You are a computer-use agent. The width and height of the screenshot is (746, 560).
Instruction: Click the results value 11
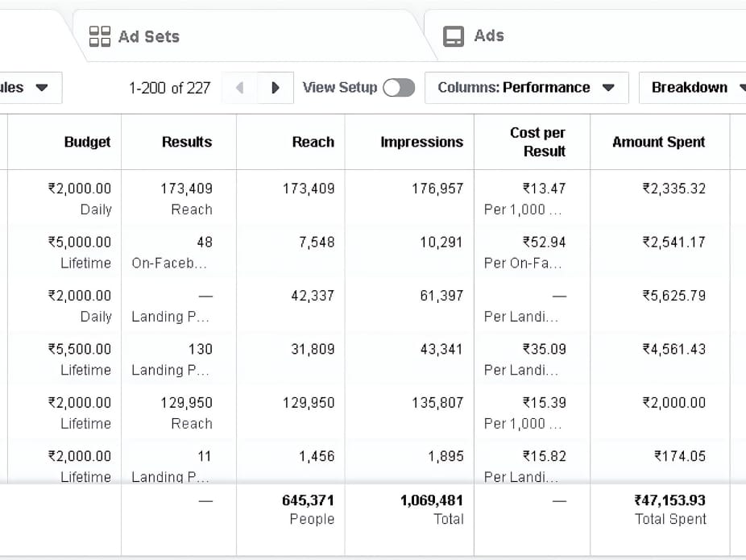click(x=205, y=456)
